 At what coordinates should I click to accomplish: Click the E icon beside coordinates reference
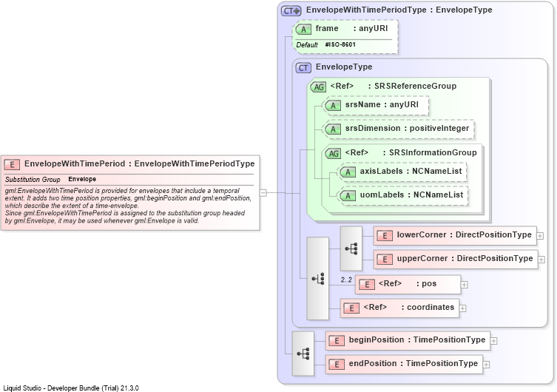[x=351, y=308]
